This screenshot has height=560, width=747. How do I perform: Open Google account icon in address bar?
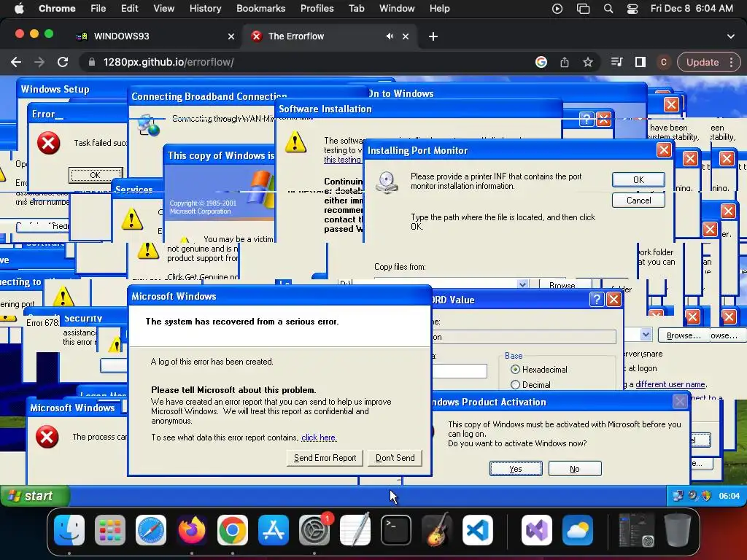tap(541, 62)
